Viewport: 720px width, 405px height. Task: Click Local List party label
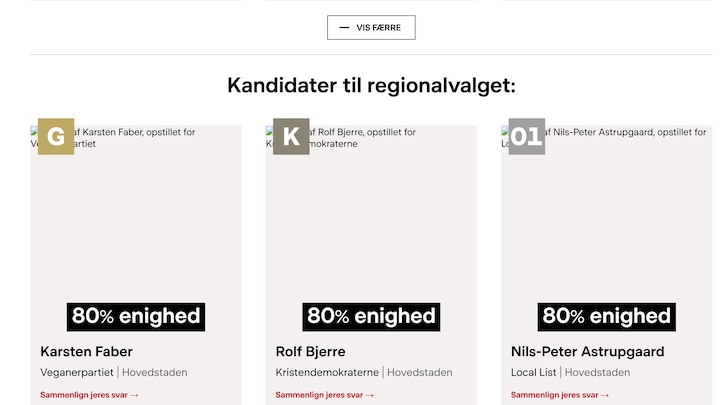533,373
